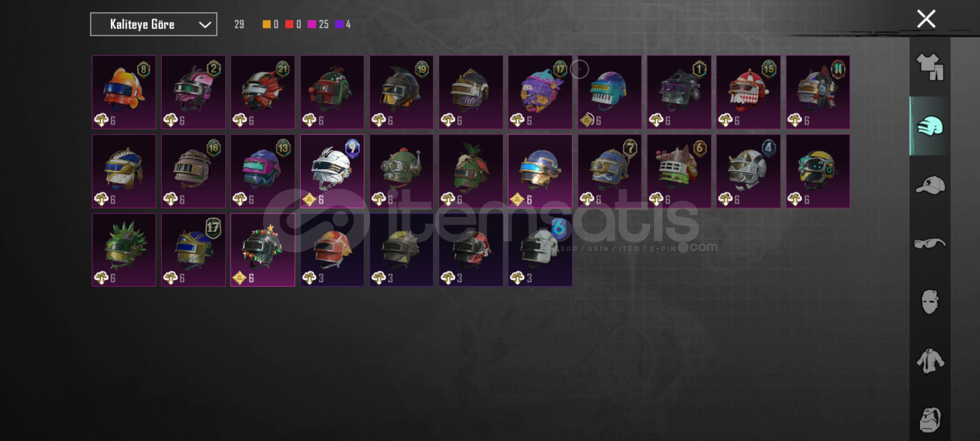
Task: Open the outfits clothing category icon
Action: [930, 67]
